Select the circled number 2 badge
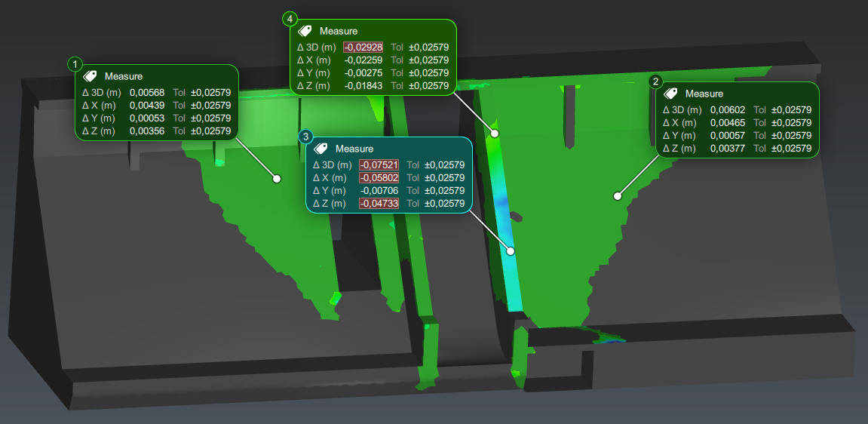868x424 pixels. 655,81
